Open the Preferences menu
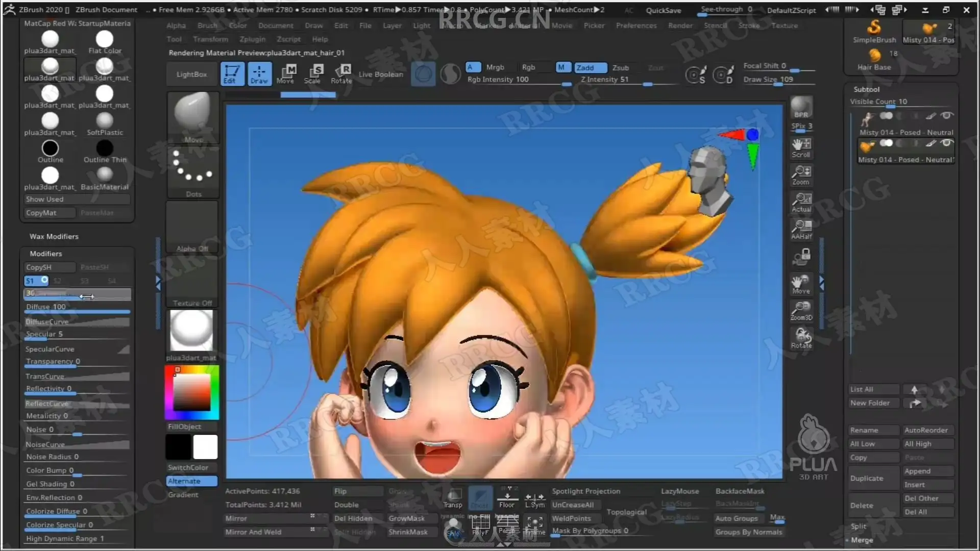The image size is (980, 551). tap(636, 26)
